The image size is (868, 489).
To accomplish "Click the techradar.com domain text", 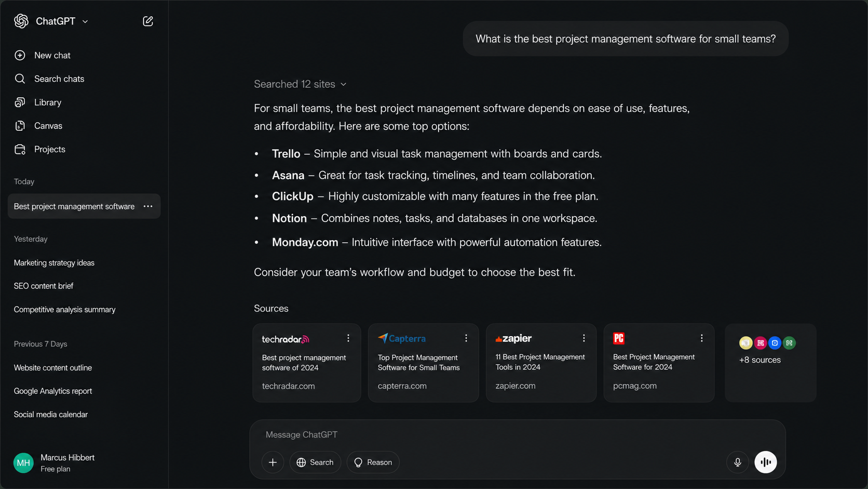I will tap(288, 386).
